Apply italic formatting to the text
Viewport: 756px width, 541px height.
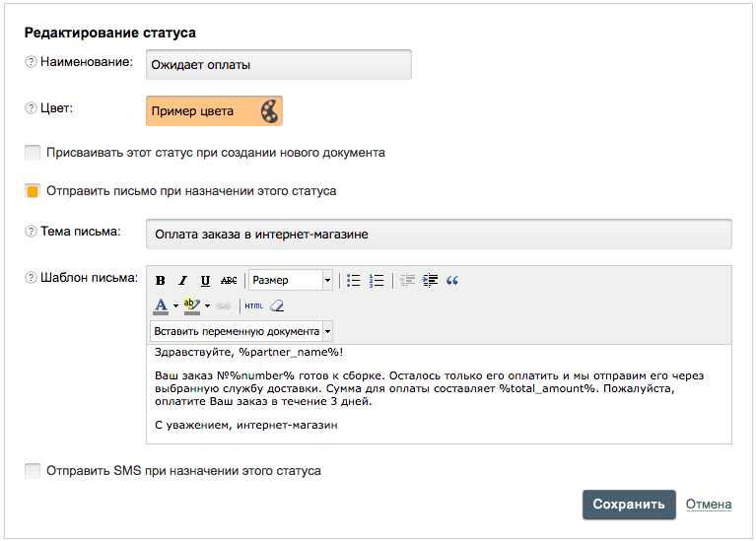point(183,281)
